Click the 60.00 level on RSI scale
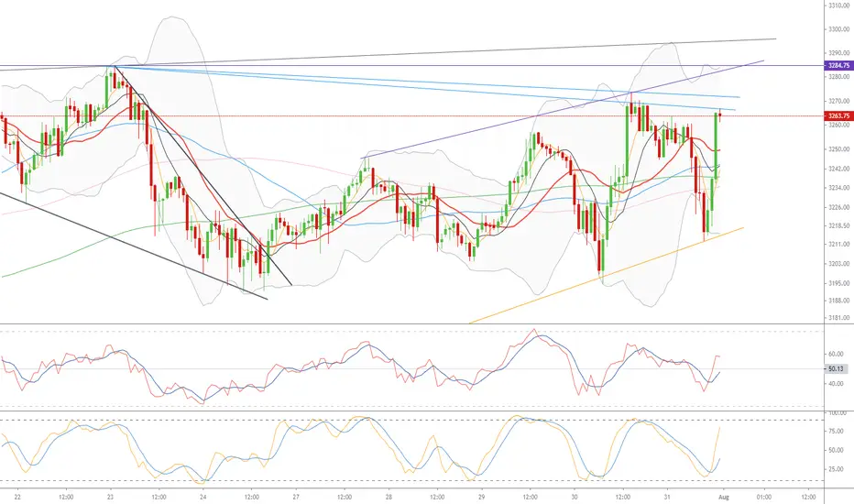The width and height of the screenshot is (854, 504). tap(836, 354)
